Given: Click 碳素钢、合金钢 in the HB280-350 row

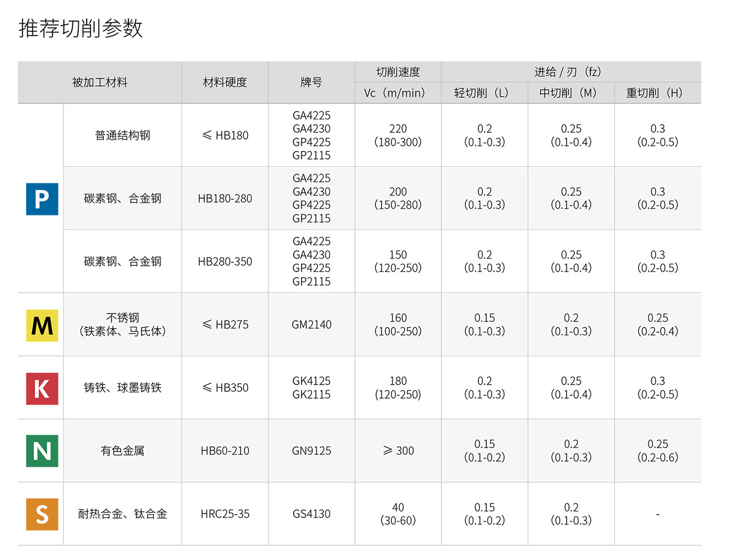Looking at the screenshot, I should click(x=122, y=261).
